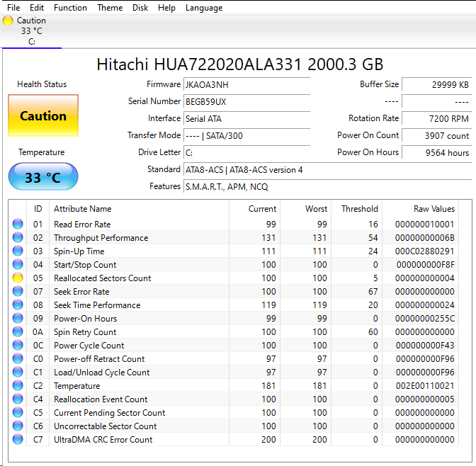Click the blue status icon for Start/Stop Count

coord(18,264)
